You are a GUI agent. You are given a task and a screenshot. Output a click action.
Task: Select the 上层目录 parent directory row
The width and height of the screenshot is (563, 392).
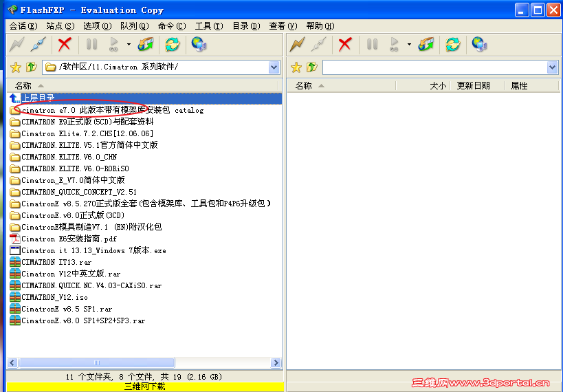point(144,98)
